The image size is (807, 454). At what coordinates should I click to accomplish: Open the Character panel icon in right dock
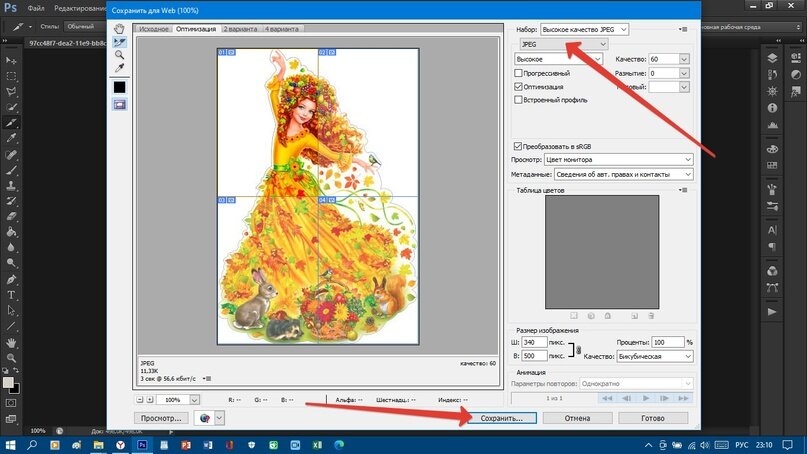[772, 230]
